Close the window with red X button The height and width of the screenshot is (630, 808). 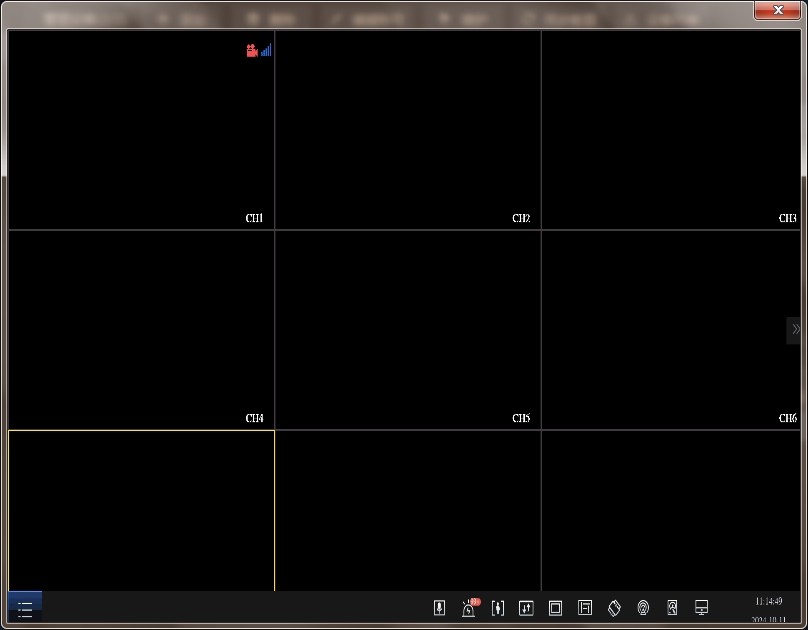pyautogui.click(x=778, y=10)
